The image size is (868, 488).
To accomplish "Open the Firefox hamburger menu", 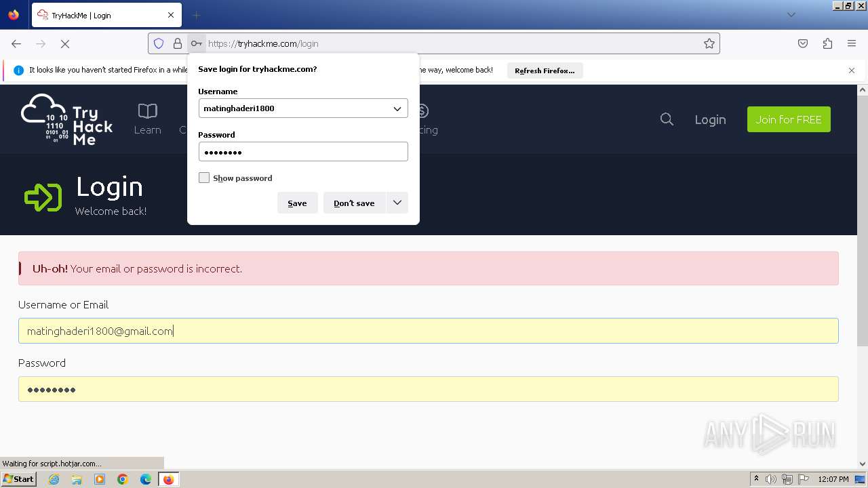I will 852,43.
